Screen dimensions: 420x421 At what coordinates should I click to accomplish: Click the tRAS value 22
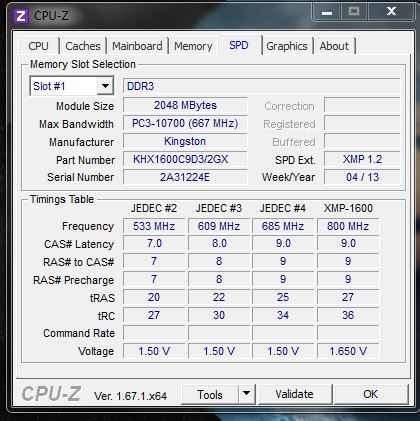[x=219, y=297]
